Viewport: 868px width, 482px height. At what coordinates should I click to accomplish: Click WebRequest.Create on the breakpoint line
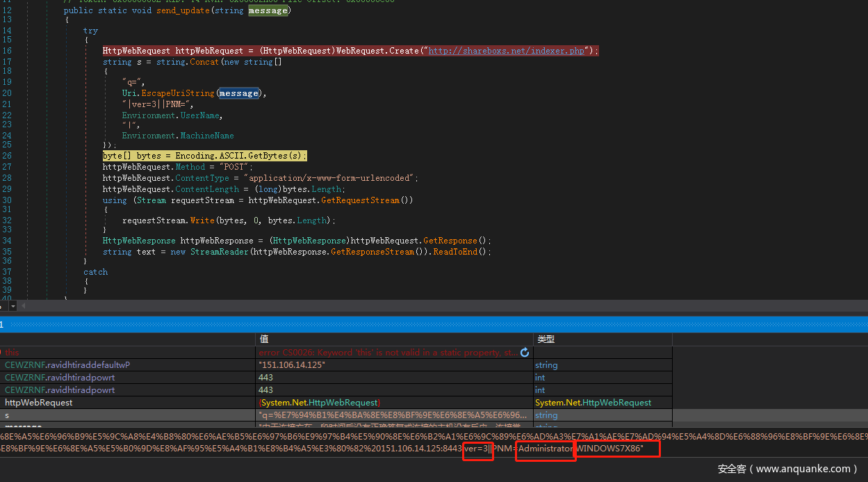[x=378, y=51]
